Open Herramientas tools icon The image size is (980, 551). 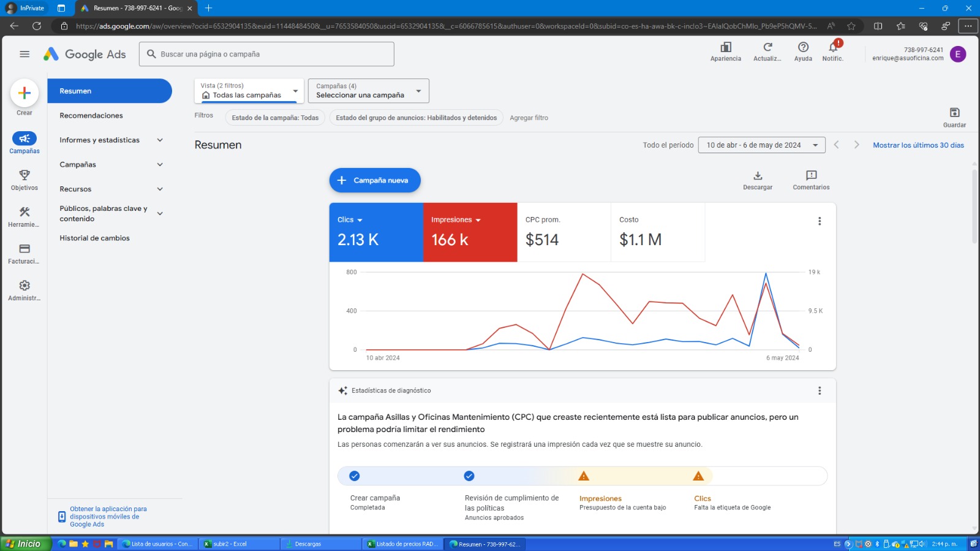coord(24,212)
